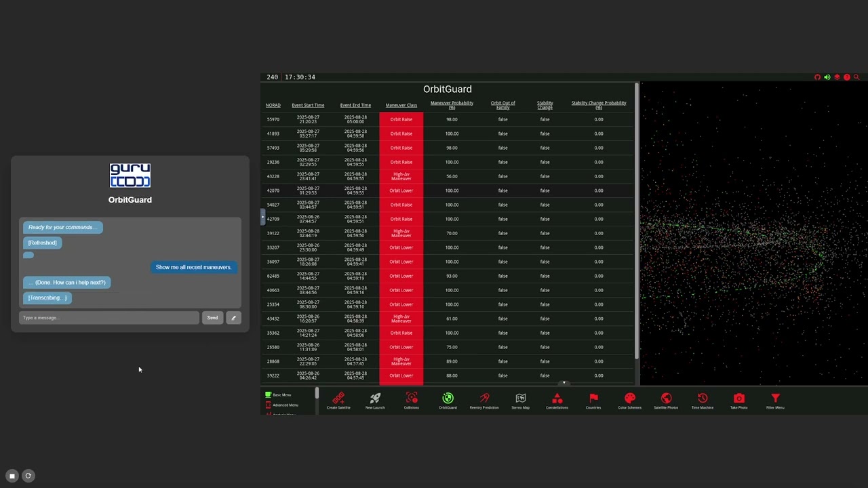Sort by Event Start Time header
The image size is (868, 488).
(x=308, y=105)
